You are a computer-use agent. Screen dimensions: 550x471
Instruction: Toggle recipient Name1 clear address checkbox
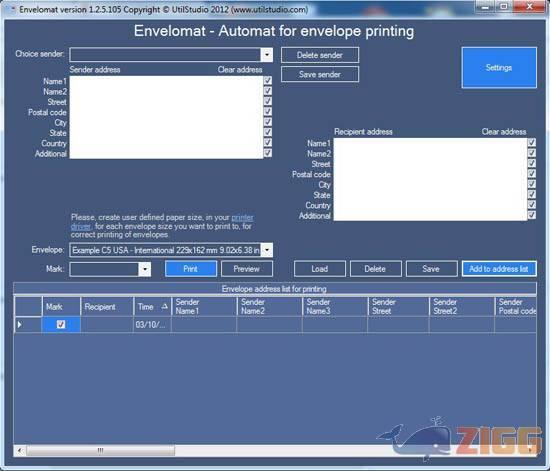pyautogui.click(x=532, y=142)
